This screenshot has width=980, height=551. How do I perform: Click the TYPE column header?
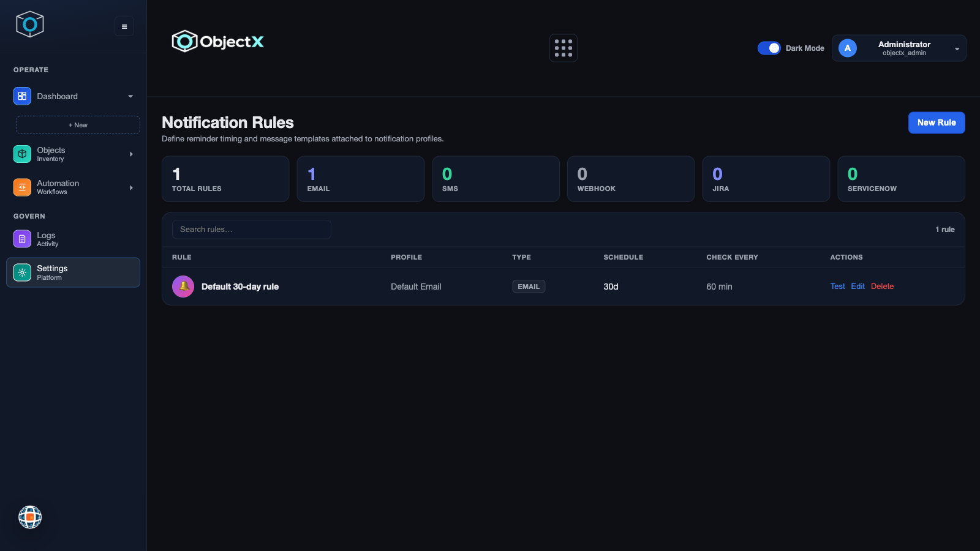coord(522,257)
